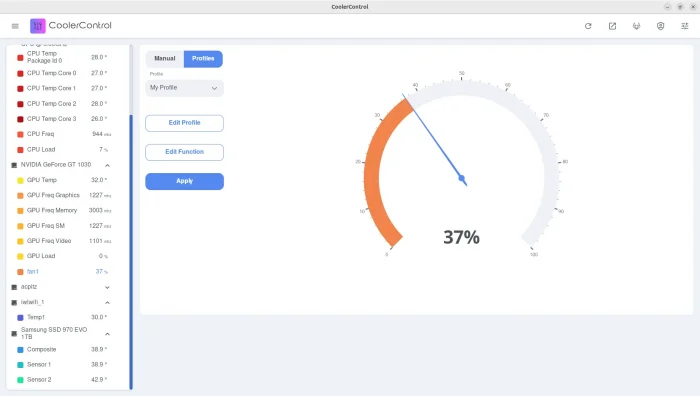
Task: Select the Sensor 2 label
Action: [x=39, y=380]
